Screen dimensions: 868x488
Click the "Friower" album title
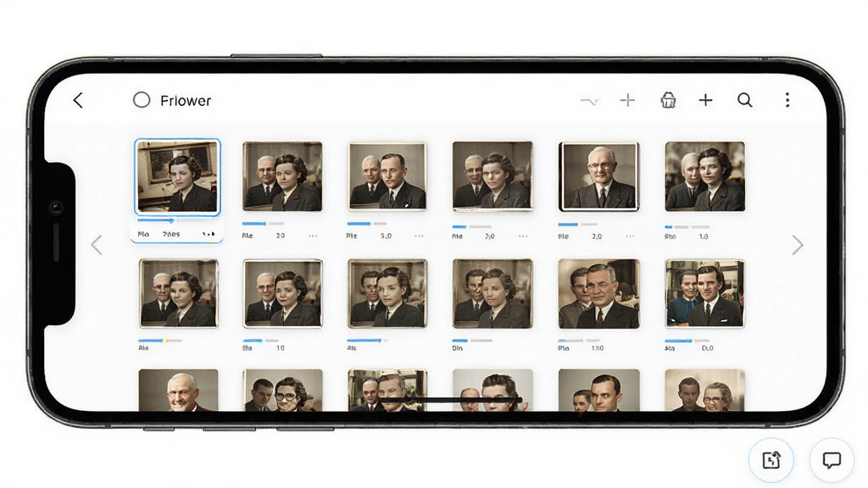click(x=186, y=101)
